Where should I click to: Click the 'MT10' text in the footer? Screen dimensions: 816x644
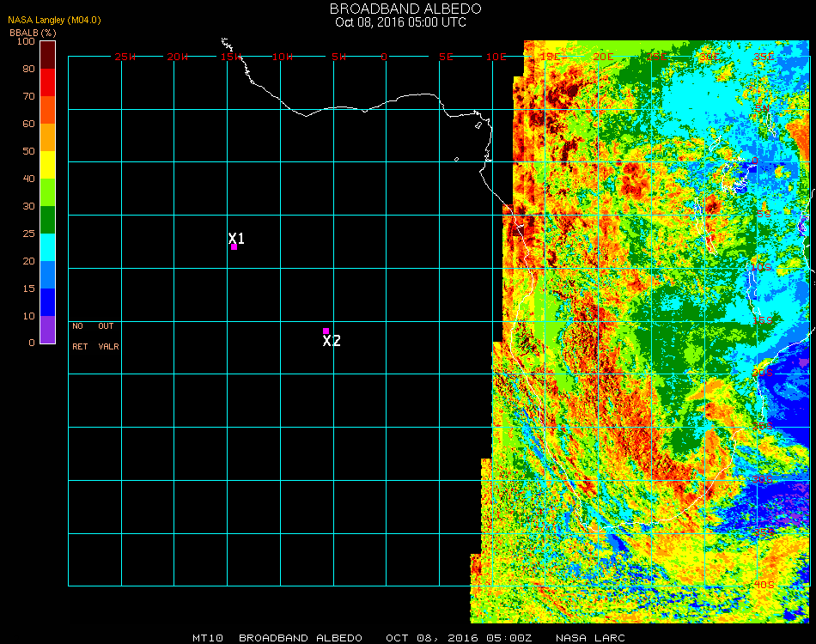coord(208,638)
